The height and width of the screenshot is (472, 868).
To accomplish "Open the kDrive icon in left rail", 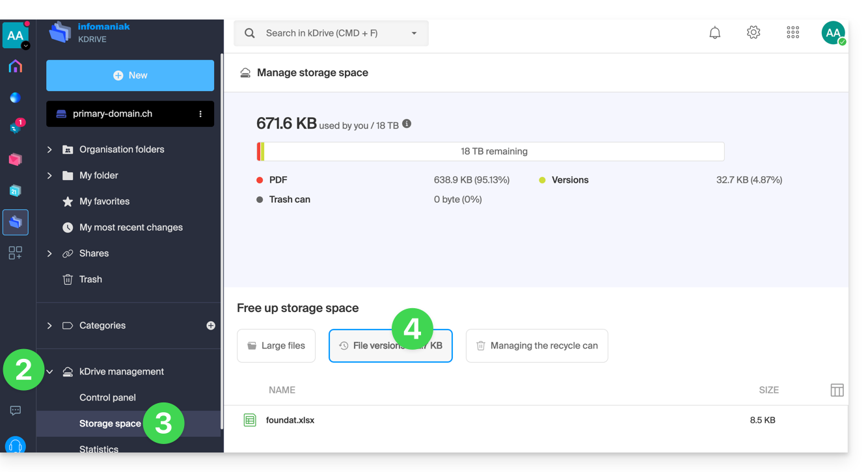I will pyautogui.click(x=16, y=222).
